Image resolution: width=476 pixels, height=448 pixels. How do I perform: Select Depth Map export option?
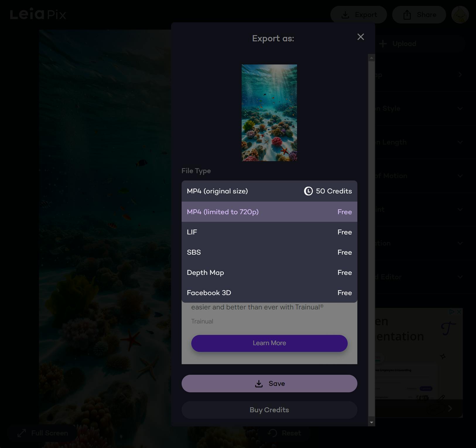(x=269, y=272)
